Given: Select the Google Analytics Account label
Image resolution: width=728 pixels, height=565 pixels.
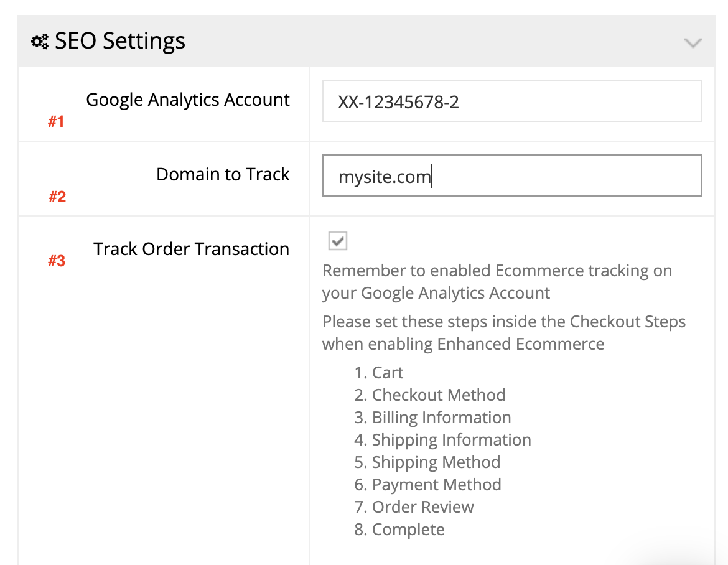Looking at the screenshot, I should (x=188, y=99).
